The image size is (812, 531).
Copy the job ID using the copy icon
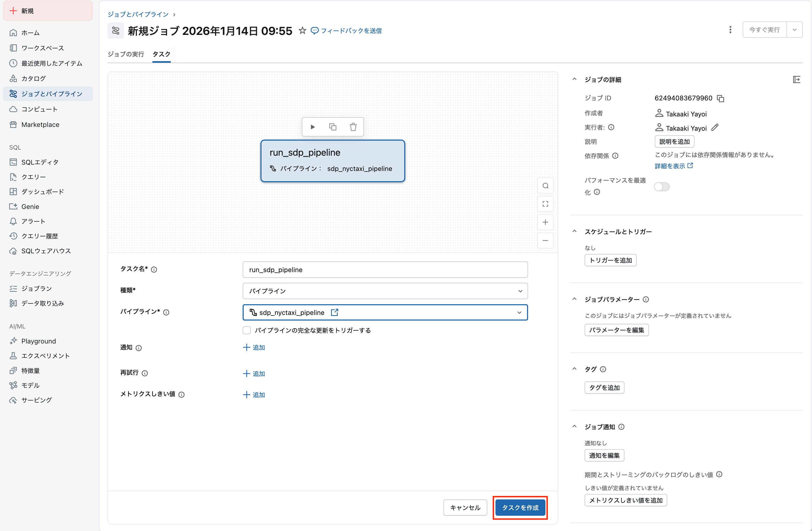pos(721,98)
